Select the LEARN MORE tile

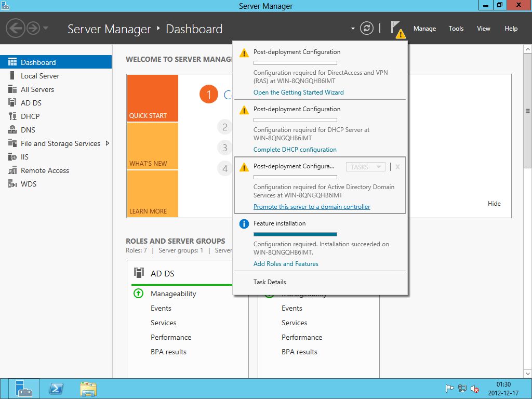[153, 194]
